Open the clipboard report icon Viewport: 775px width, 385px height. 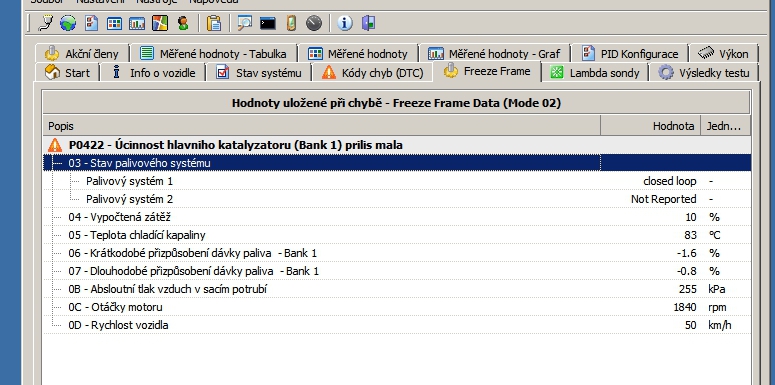pyautogui.click(x=214, y=23)
